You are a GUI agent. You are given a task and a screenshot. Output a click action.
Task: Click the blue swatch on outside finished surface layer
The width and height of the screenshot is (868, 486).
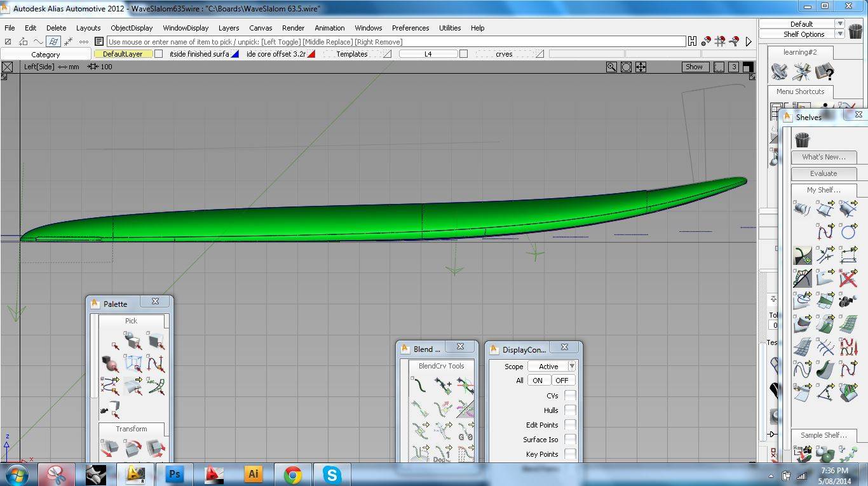tap(235, 54)
